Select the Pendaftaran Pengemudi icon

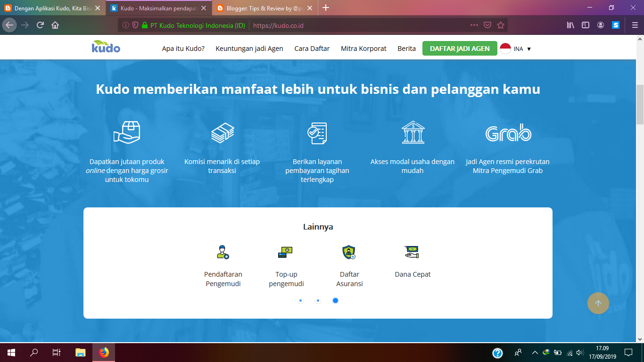(x=223, y=253)
